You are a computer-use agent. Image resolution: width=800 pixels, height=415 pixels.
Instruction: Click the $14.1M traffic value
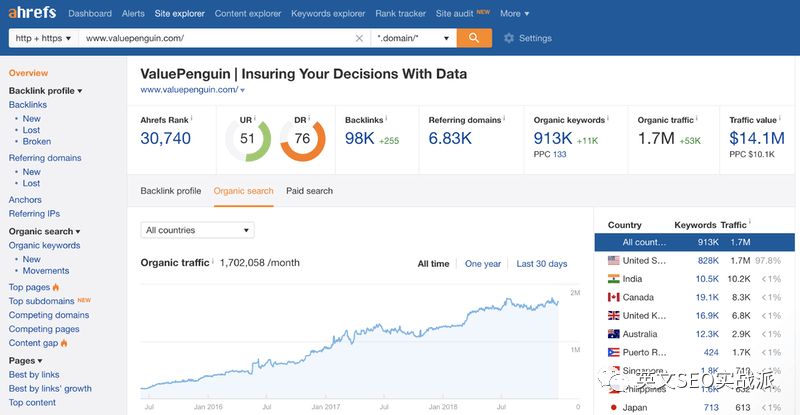coord(757,138)
